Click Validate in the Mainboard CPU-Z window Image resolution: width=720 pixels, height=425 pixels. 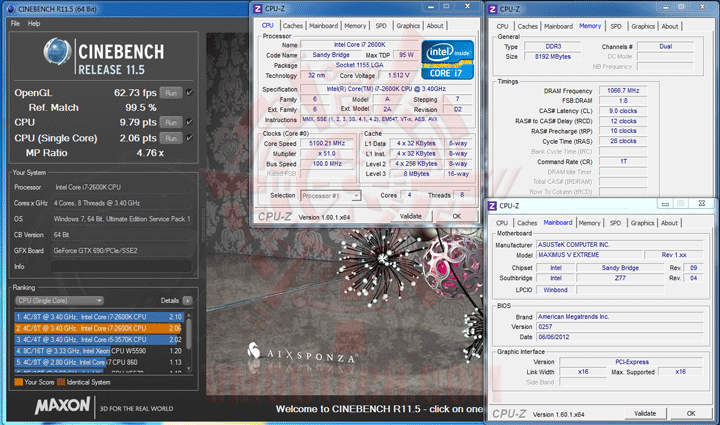pos(645,414)
